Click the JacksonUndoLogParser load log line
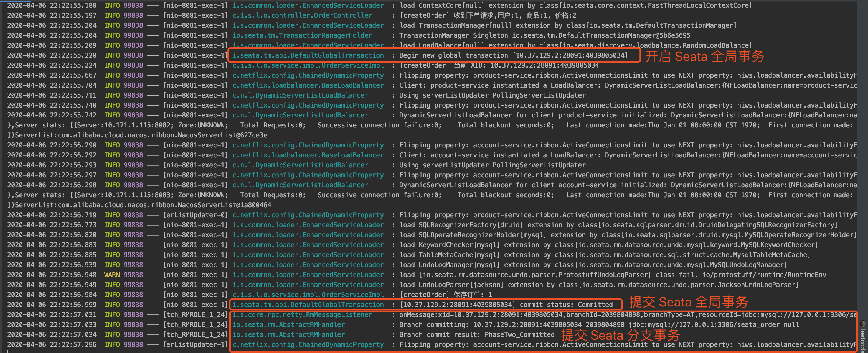The height and width of the screenshot is (353, 868). coord(598,285)
